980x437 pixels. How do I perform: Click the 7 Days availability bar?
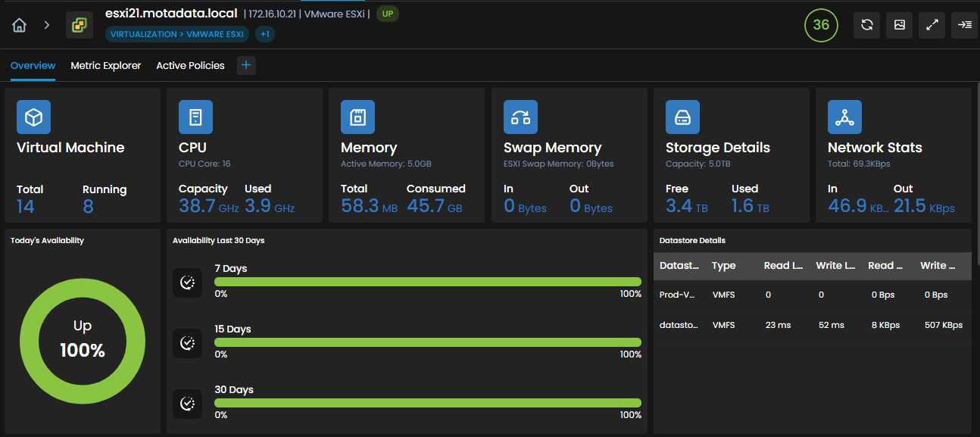[428, 282]
